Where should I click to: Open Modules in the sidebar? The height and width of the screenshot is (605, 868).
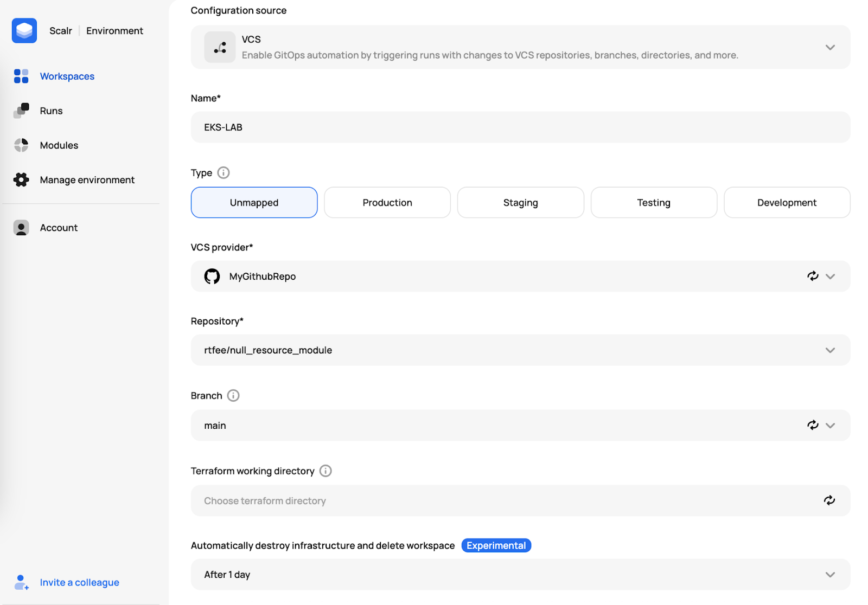(59, 145)
